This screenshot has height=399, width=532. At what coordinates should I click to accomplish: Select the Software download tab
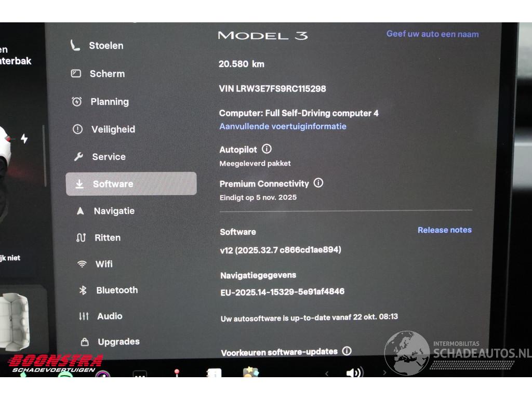[x=131, y=184]
